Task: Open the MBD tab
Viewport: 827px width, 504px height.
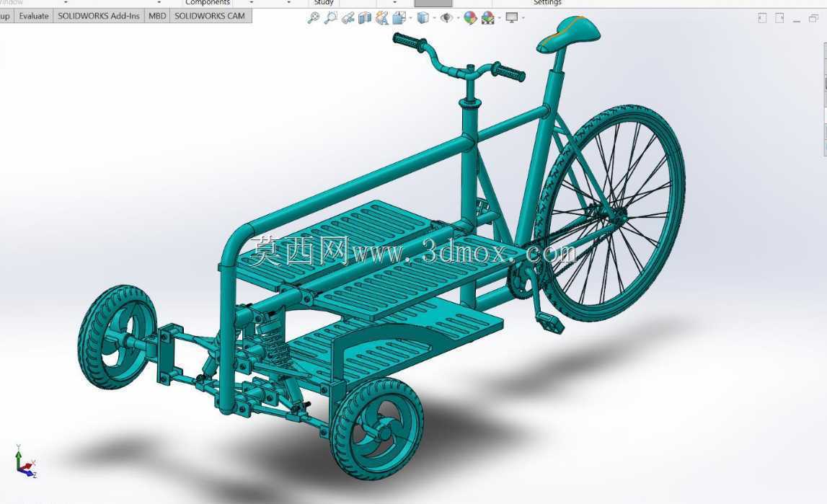Action: [157, 17]
